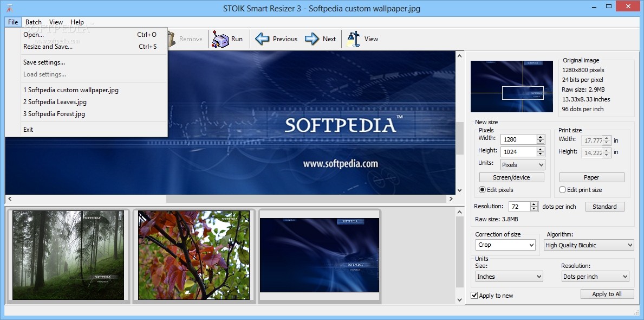This screenshot has width=644, height=320.
Task: Click the preview vertical scrollbar thumb
Action: (460, 137)
